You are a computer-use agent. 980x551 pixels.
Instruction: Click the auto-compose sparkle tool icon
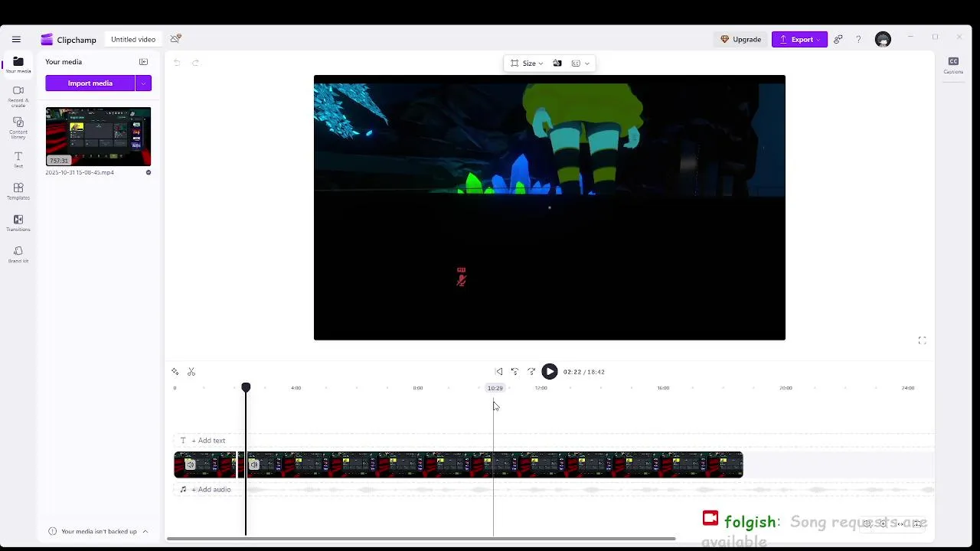[175, 372]
